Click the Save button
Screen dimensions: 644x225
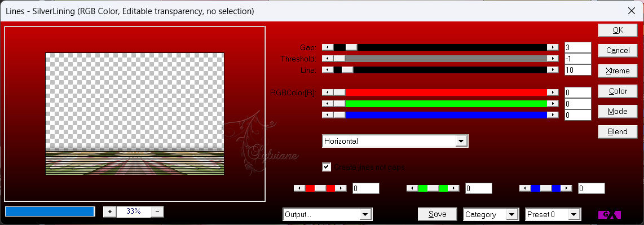click(x=438, y=214)
